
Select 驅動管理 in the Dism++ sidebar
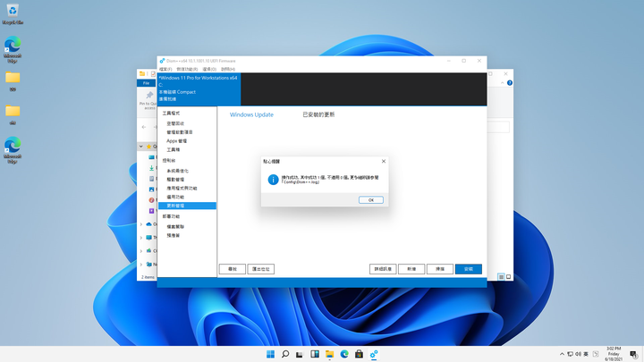pos(175,180)
